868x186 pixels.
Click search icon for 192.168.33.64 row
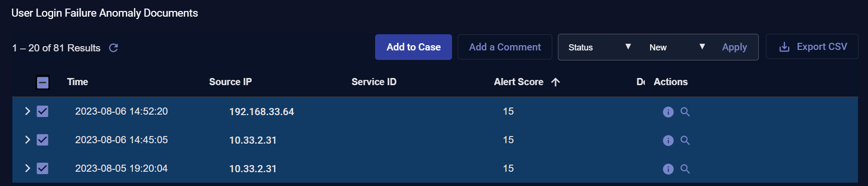pyautogui.click(x=685, y=112)
